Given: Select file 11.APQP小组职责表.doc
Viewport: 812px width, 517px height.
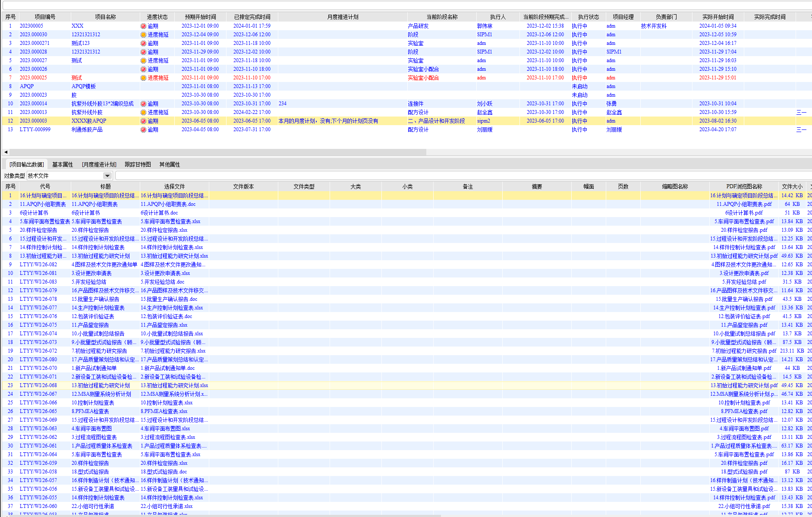Looking at the screenshot, I should tap(168, 204).
